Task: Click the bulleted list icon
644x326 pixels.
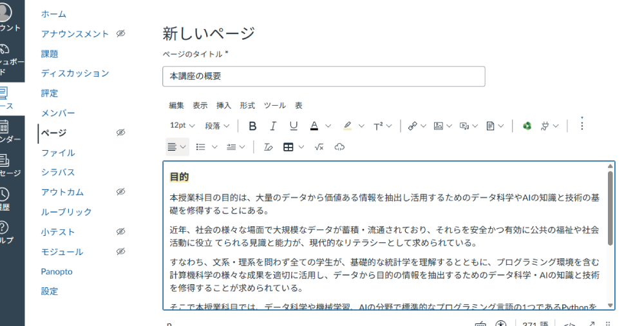Action: point(200,147)
